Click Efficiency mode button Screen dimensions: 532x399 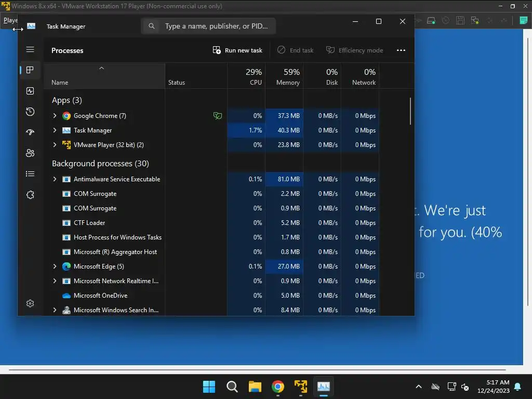[x=354, y=50]
